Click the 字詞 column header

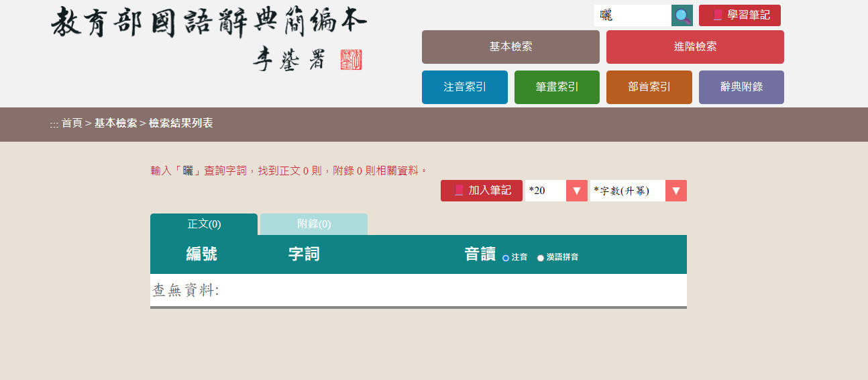304,254
